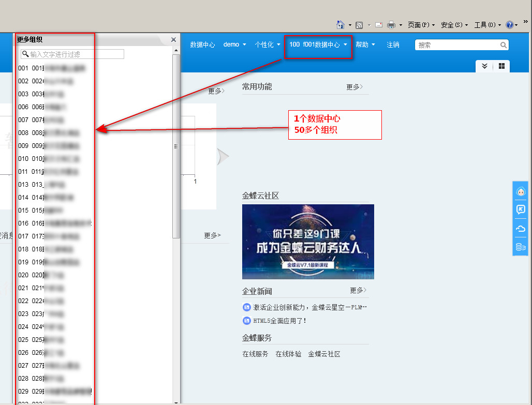
Task: Click the RSS feed icon in browser toolbar
Action: [359, 25]
